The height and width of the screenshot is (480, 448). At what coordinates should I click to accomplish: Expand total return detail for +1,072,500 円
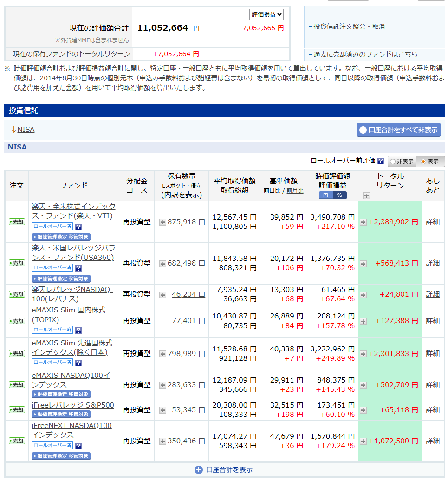(x=363, y=441)
